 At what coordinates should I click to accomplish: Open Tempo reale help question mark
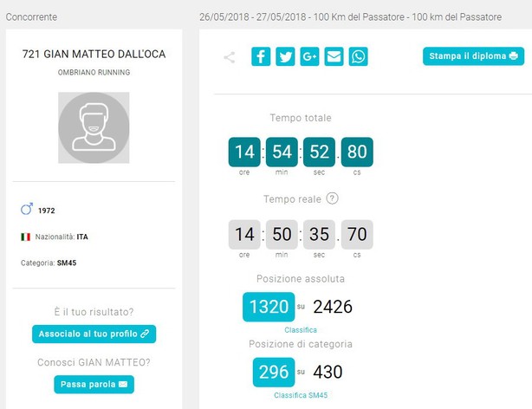tap(332, 198)
